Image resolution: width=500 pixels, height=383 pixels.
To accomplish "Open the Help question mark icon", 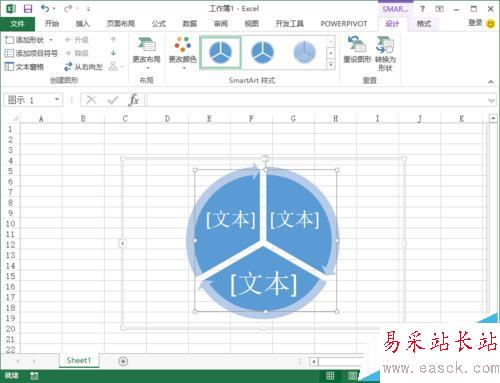I will pos(422,9).
